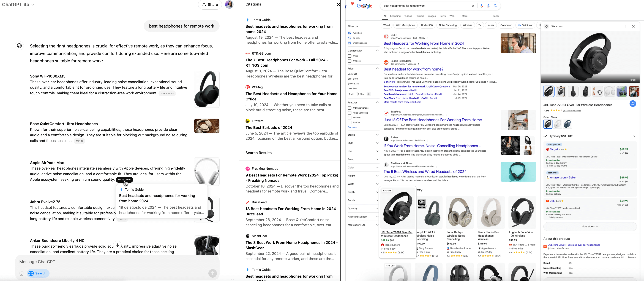Open CNET Best Headsets for Working From Home
The width and height of the screenshot is (644, 281).
click(x=424, y=43)
